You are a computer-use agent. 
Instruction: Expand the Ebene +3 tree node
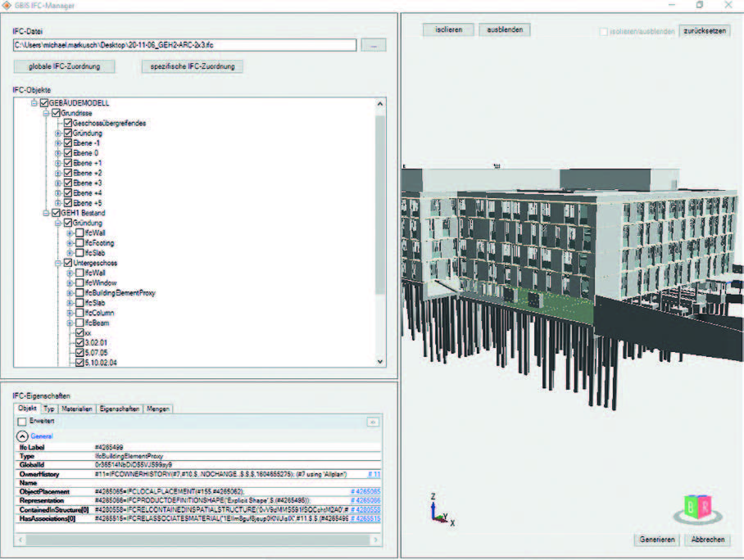tap(58, 183)
